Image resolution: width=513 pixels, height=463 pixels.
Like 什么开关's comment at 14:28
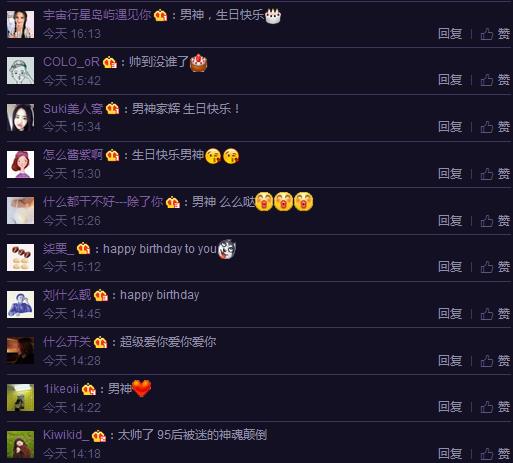pyautogui.click(x=495, y=361)
